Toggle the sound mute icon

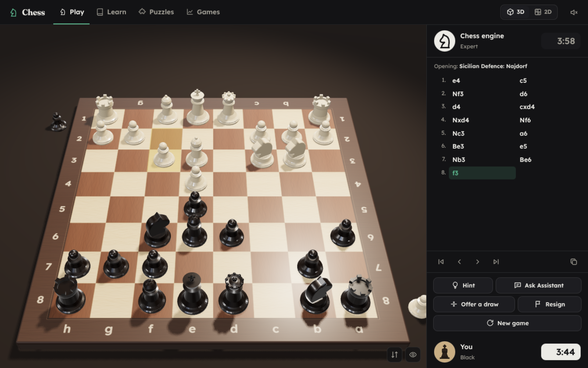tap(574, 13)
